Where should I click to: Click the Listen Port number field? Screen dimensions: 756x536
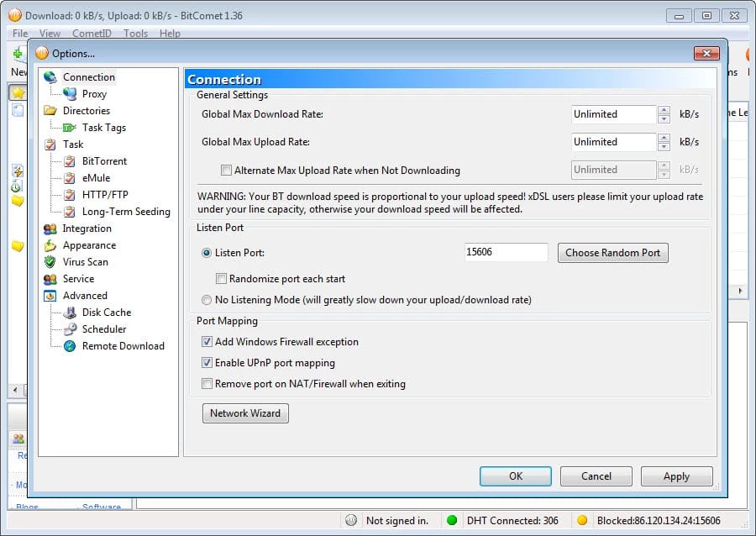tap(507, 252)
